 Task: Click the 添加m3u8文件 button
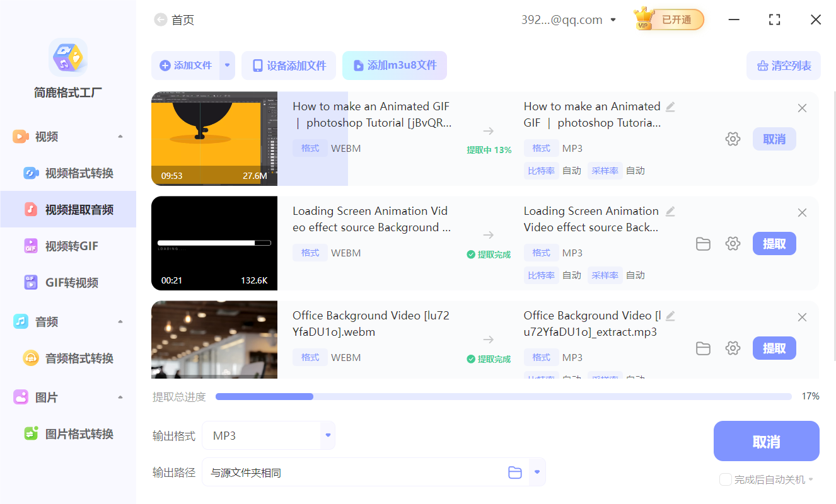point(395,65)
